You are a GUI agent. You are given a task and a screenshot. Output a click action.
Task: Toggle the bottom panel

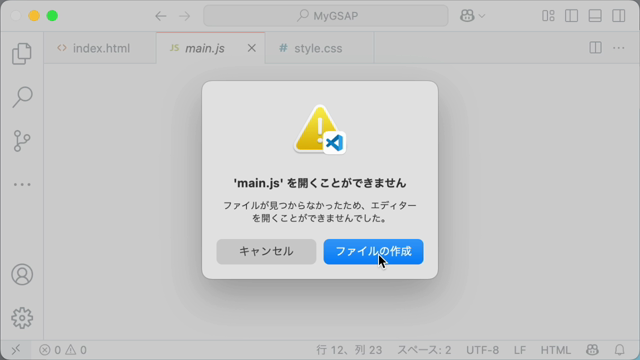tap(595, 16)
